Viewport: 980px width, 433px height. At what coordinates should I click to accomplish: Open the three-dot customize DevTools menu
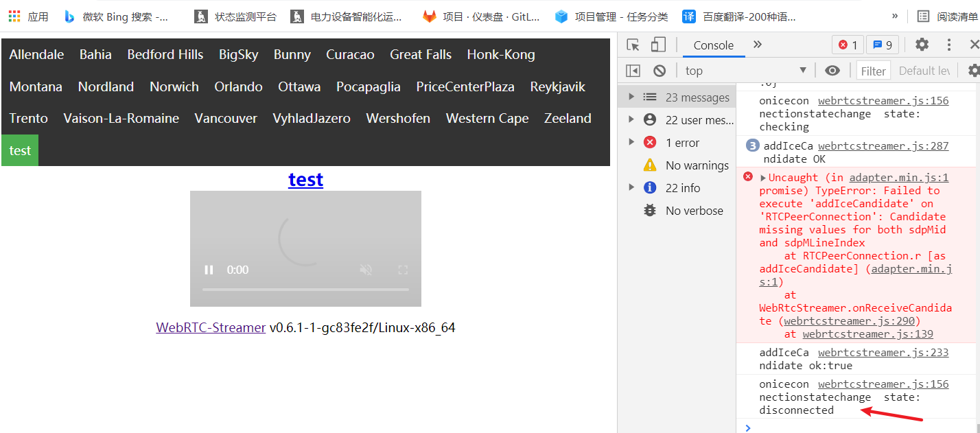pos(949,44)
